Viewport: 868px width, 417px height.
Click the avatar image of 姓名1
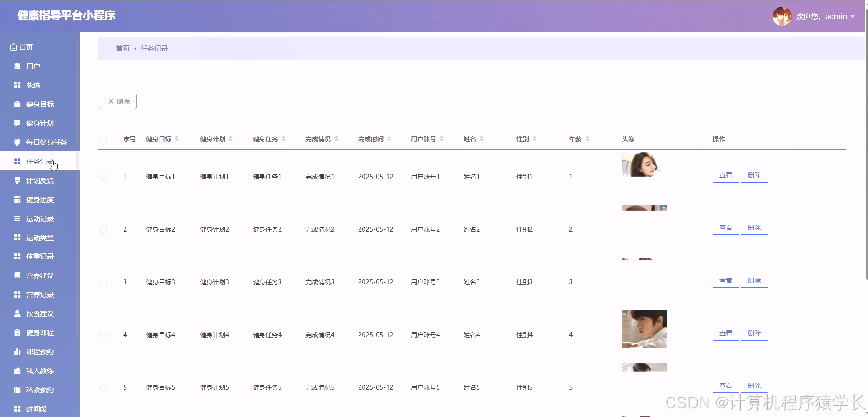[x=642, y=164]
